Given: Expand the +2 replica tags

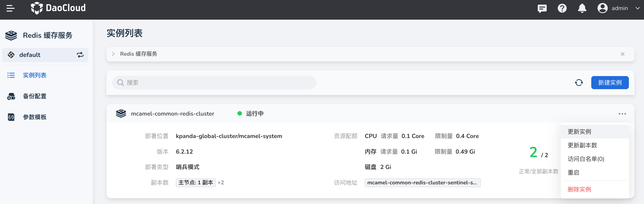Looking at the screenshot, I should click(x=221, y=183).
